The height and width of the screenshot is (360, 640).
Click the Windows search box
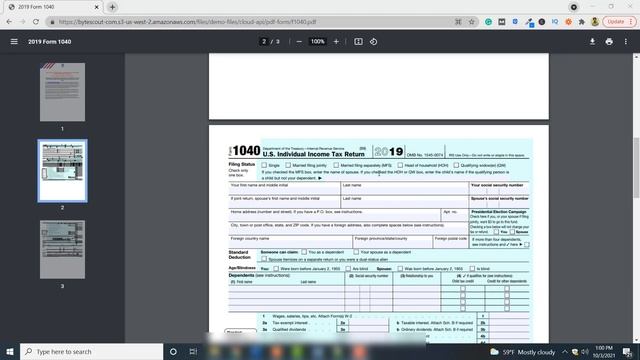pos(91,351)
